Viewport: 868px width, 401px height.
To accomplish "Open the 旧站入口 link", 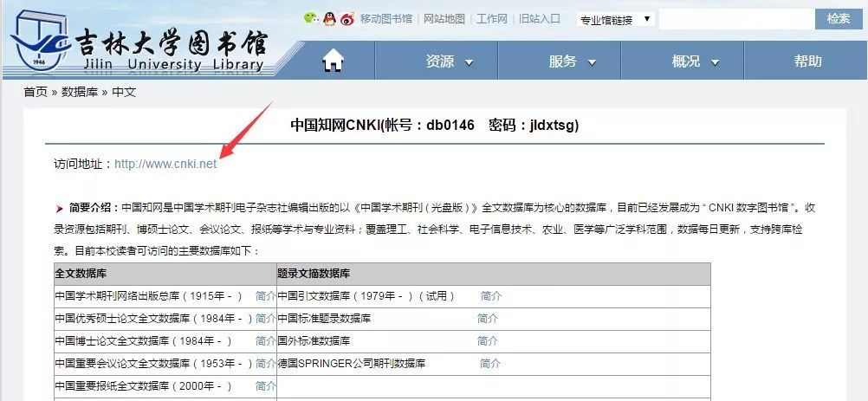I will pos(539,19).
